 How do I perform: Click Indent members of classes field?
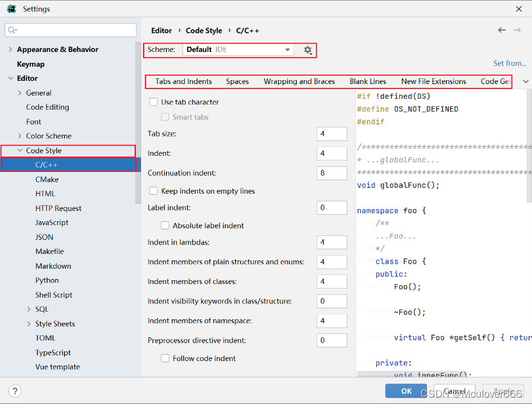click(x=332, y=282)
